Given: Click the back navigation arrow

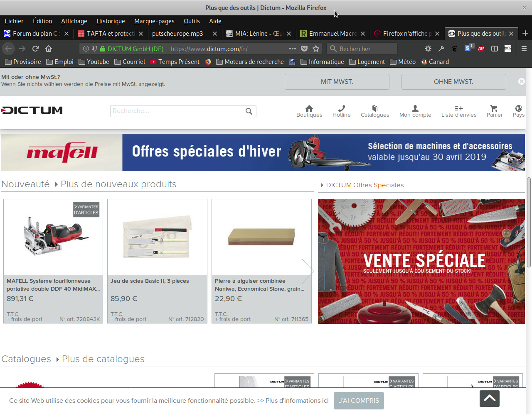Looking at the screenshot, I should click(x=8, y=49).
